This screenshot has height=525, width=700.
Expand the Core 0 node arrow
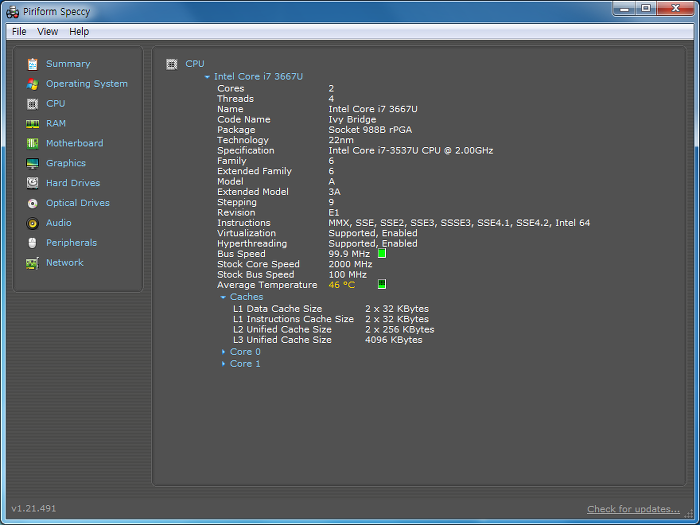point(223,352)
